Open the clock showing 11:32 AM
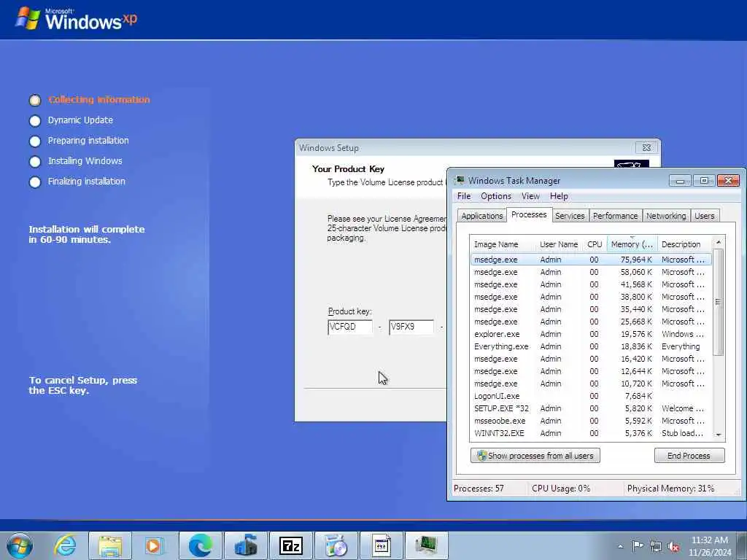Image resolution: width=747 pixels, height=560 pixels. point(709,546)
